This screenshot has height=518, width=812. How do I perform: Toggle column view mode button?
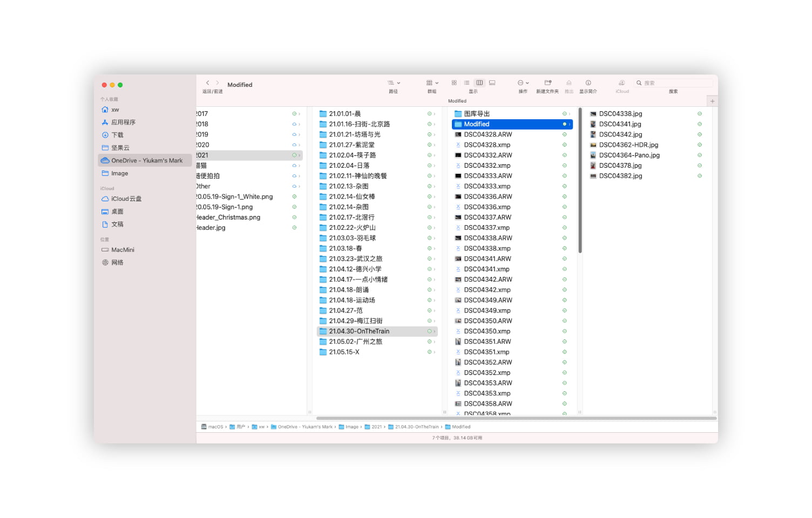[479, 83]
